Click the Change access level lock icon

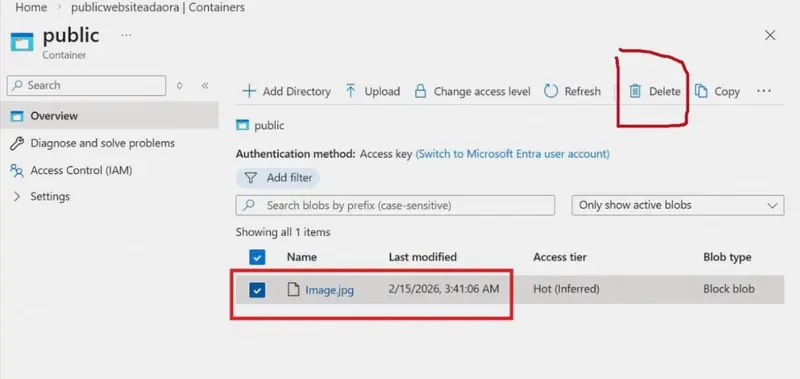click(420, 91)
